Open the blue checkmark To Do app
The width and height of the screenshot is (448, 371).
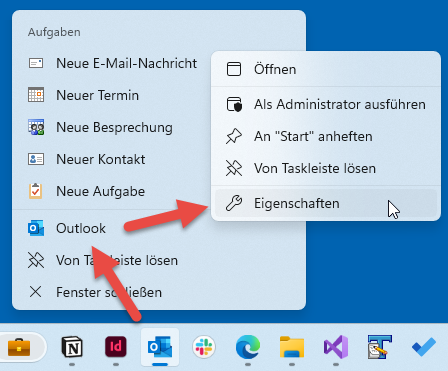424,347
